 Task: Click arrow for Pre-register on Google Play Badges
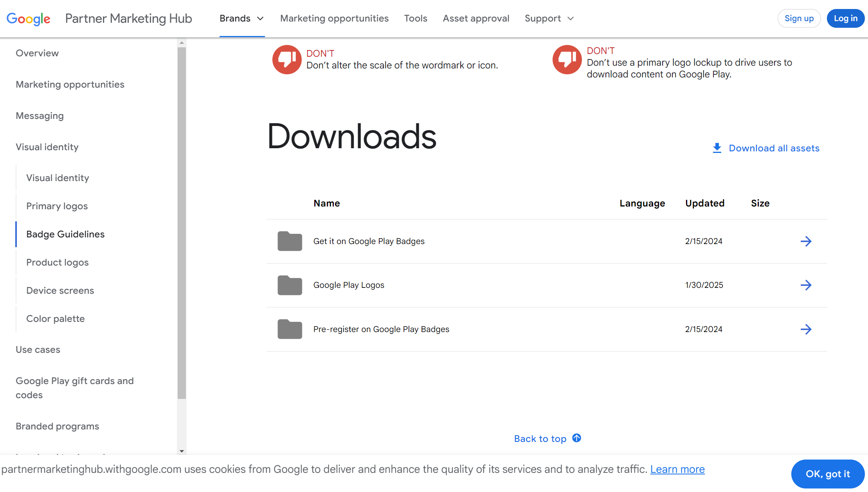pyautogui.click(x=806, y=329)
